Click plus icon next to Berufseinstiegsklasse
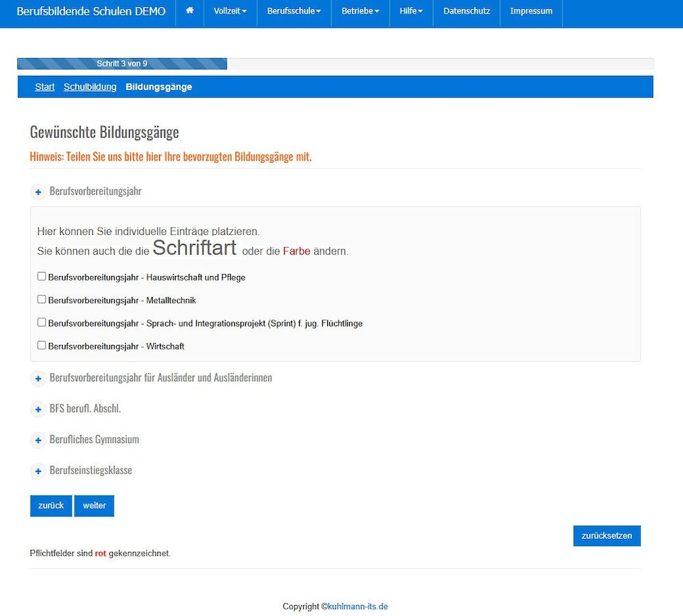The image size is (683, 616). tap(38, 471)
